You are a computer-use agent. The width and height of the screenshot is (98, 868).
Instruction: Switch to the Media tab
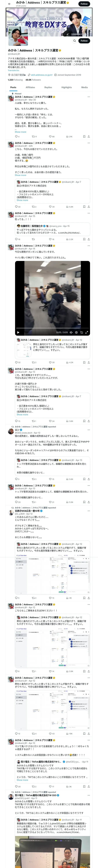(84, 87)
